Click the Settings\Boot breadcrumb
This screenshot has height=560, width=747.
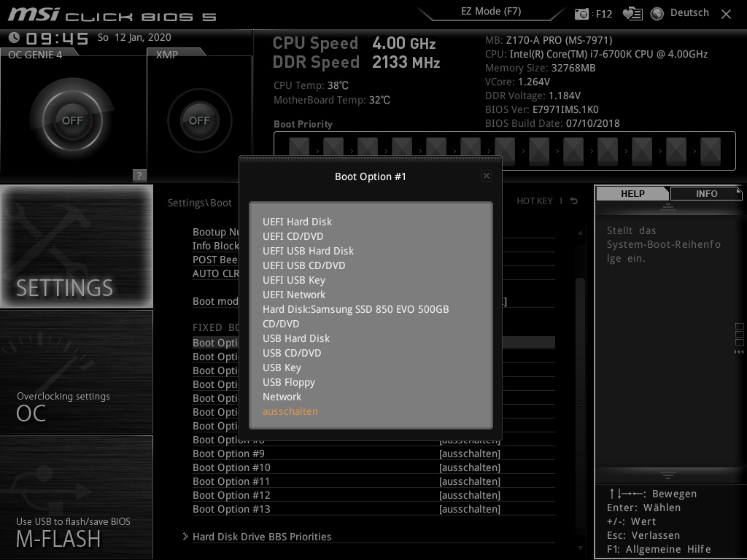(x=200, y=203)
